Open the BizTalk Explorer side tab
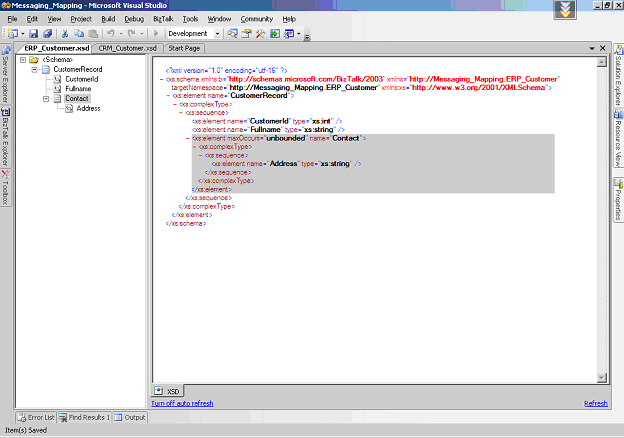624x438 pixels. (x=6, y=137)
